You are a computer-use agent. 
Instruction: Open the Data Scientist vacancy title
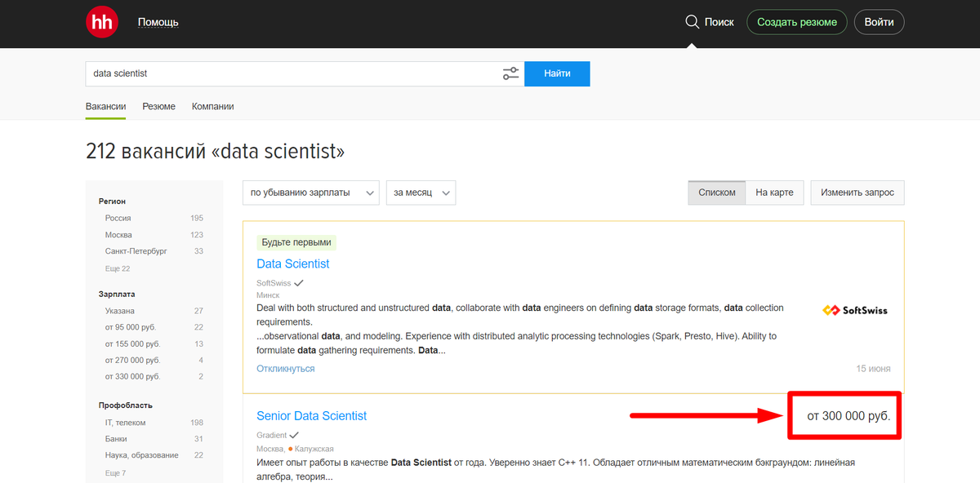[293, 264]
